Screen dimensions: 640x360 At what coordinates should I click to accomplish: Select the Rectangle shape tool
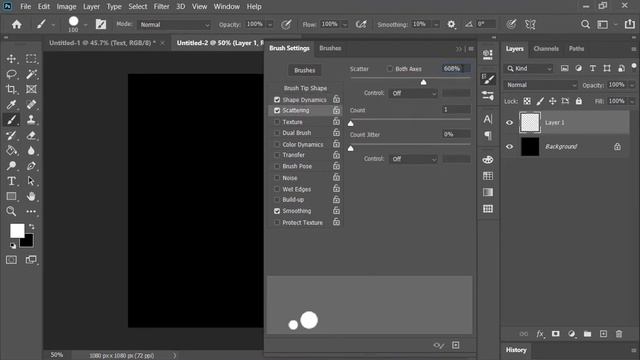coord(11,196)
